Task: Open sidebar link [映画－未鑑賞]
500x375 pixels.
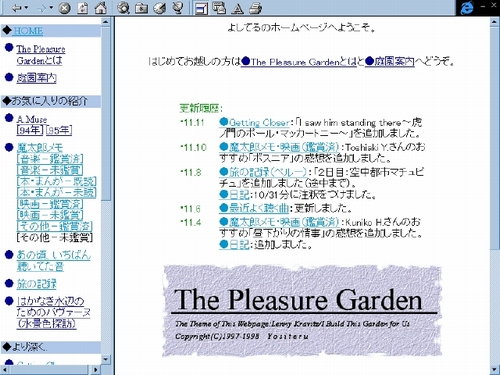Action: point(50,215)
